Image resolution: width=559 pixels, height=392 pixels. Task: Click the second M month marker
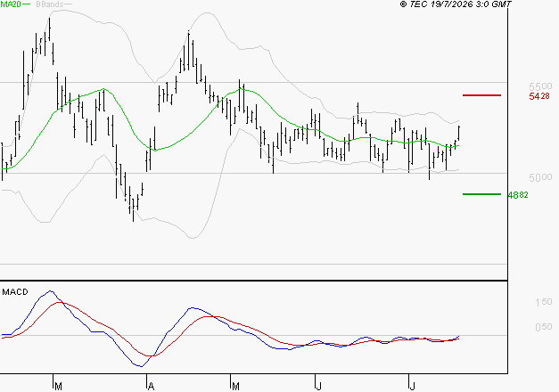click(x=235, y=386)
